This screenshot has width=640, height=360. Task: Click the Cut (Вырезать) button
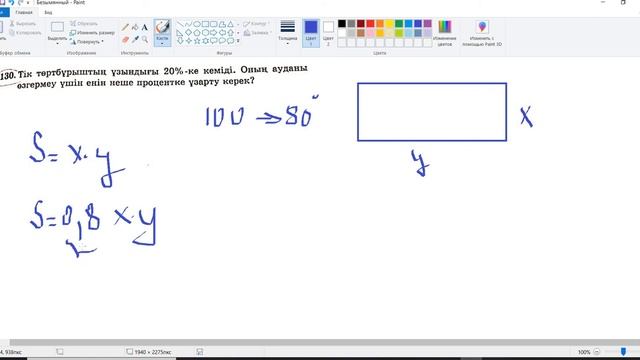(23, 24)
